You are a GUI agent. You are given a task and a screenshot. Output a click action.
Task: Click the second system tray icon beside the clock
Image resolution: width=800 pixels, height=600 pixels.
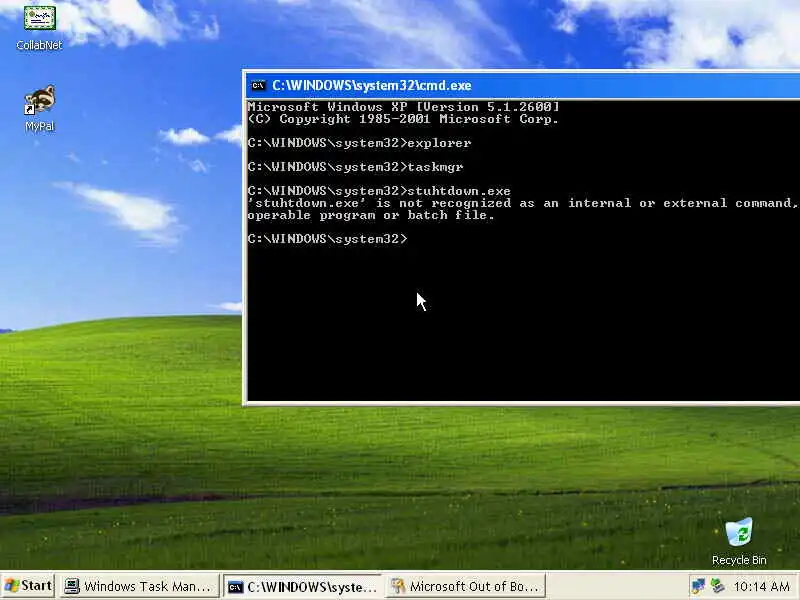coord(717,586)
